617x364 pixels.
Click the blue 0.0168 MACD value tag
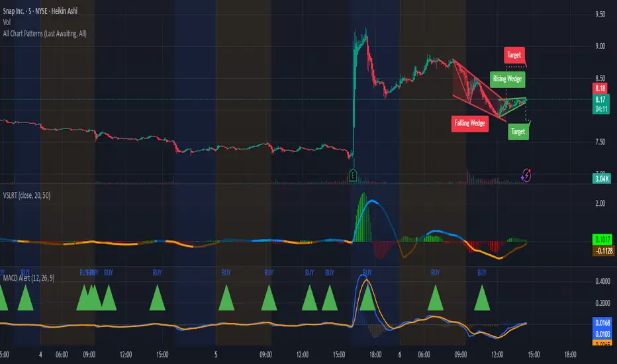(x=602, y=323)
